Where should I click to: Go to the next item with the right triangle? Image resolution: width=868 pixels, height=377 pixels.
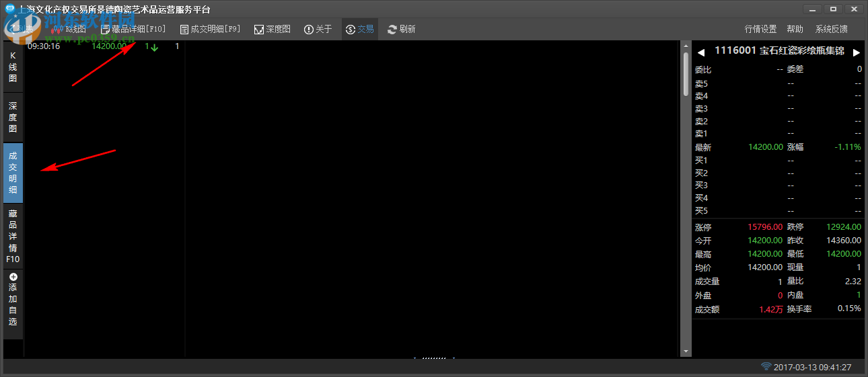coord(857,52)
